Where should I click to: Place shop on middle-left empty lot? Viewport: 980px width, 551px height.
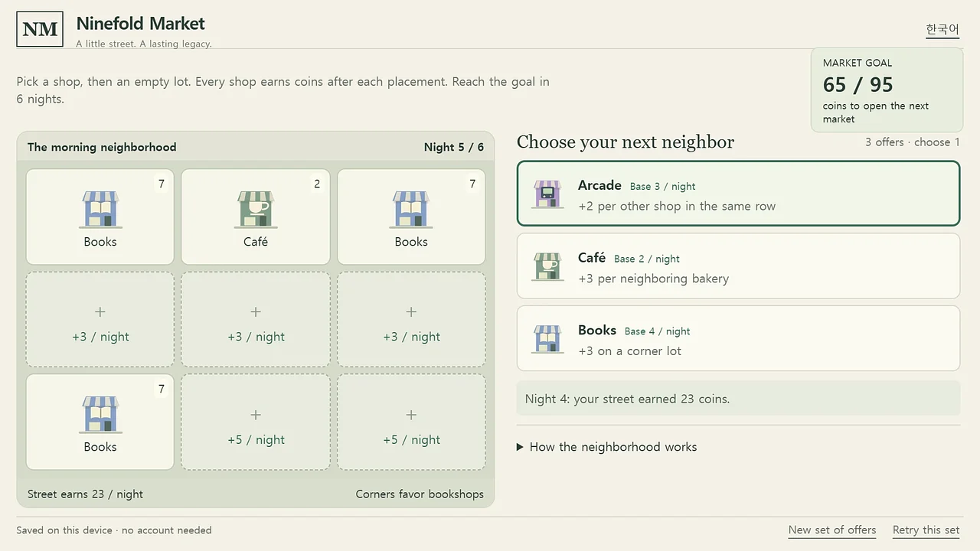tap(100, 319)
